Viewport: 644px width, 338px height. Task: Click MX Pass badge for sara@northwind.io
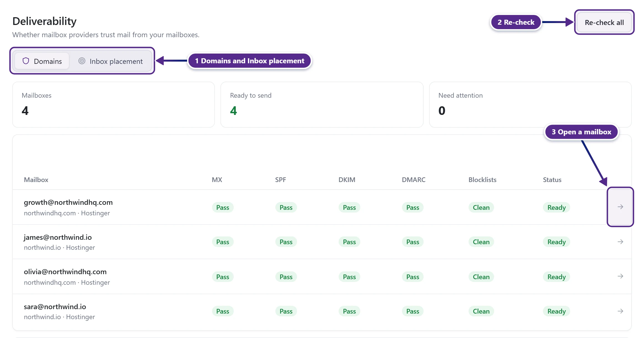pyautogui.click(x=223, y=311)
